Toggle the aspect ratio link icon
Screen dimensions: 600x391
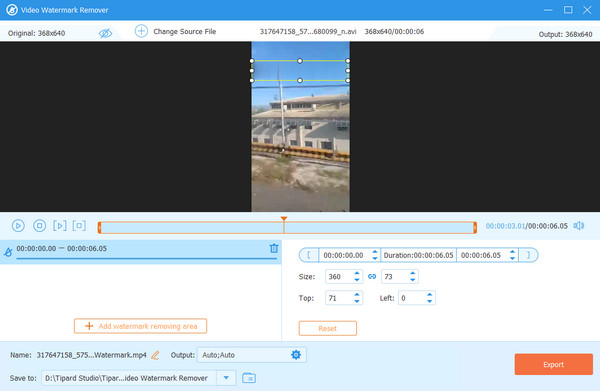(x=372, y=276)
